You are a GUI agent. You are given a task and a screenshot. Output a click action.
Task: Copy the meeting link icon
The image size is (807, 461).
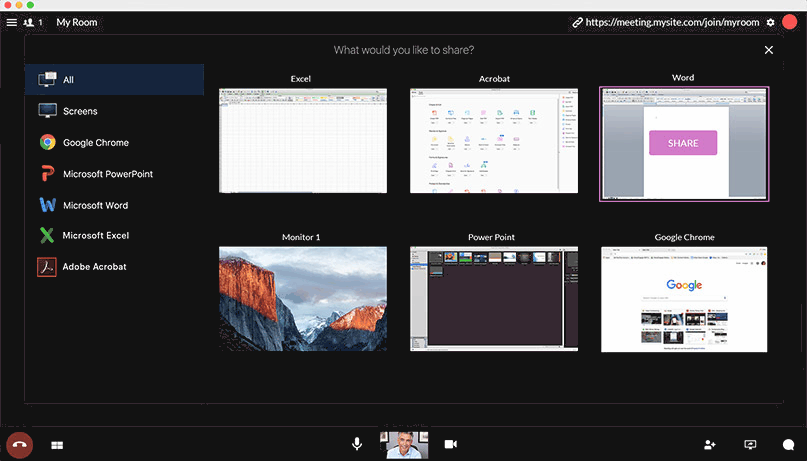coord(577,23)
